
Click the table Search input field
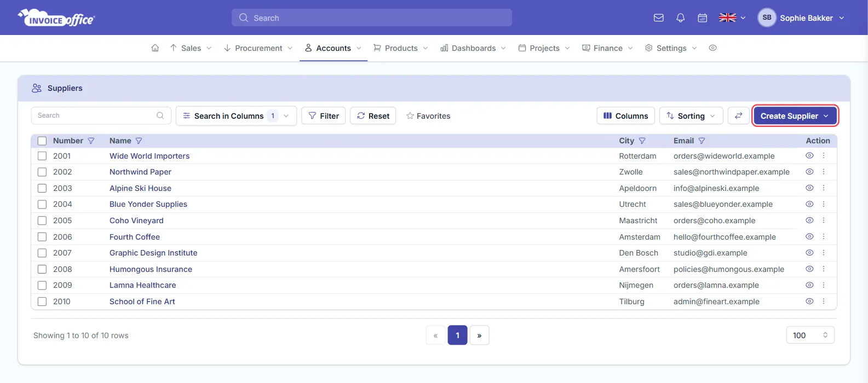[101, 115]
